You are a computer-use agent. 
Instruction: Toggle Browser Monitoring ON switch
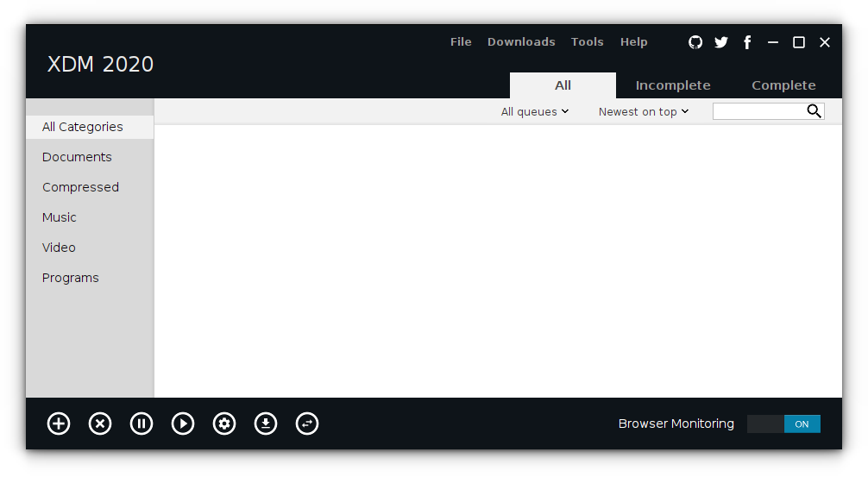coord(783,424)
